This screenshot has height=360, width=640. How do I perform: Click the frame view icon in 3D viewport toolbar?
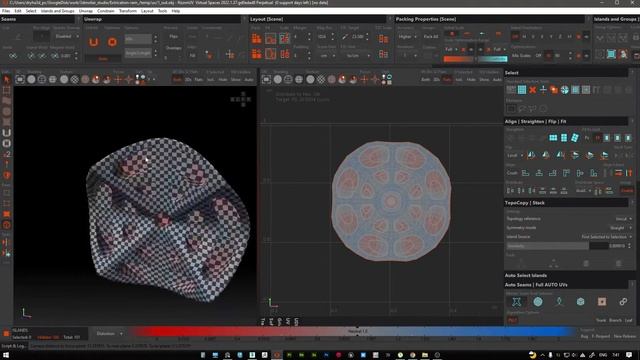pyautogui.click(x=20, y=79)
